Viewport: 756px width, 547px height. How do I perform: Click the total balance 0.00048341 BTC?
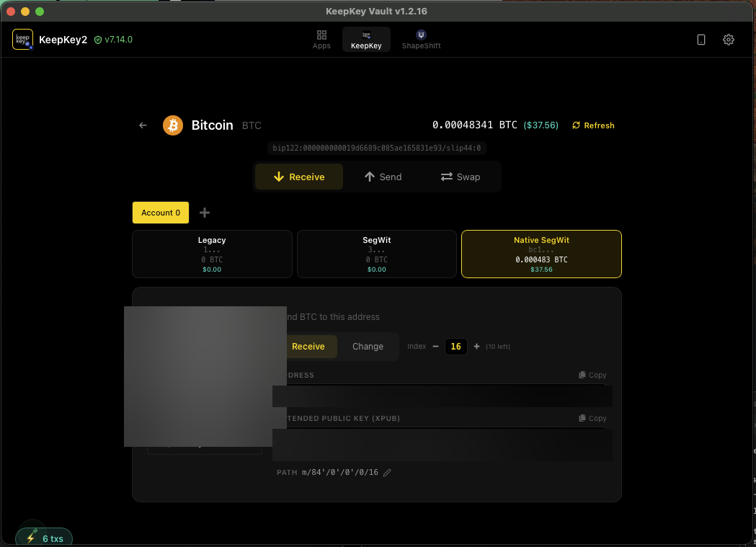click(474, 125)
